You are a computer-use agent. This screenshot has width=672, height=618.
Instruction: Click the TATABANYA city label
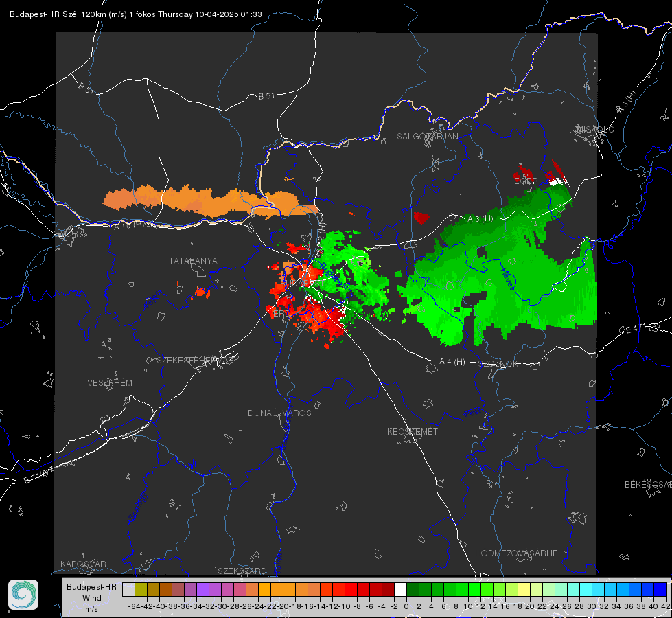(x=193, y=261)
